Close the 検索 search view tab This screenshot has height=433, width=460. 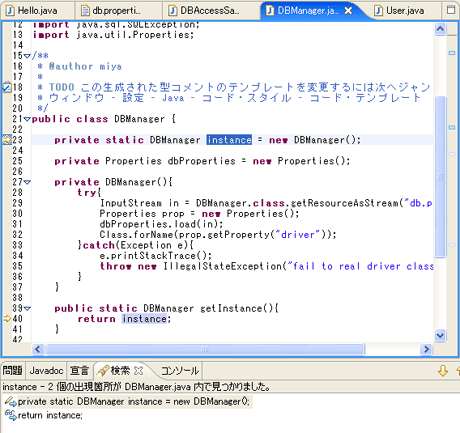tap(138, 370)
